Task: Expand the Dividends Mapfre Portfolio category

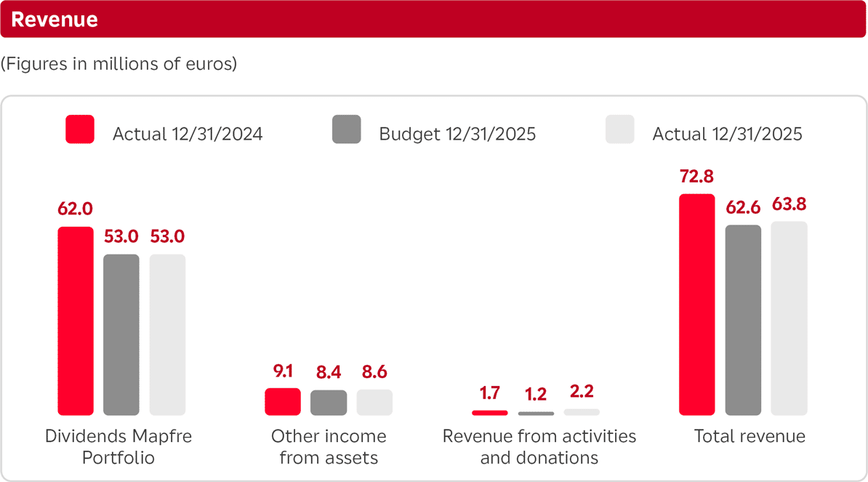Action: (x=118, y=446)
